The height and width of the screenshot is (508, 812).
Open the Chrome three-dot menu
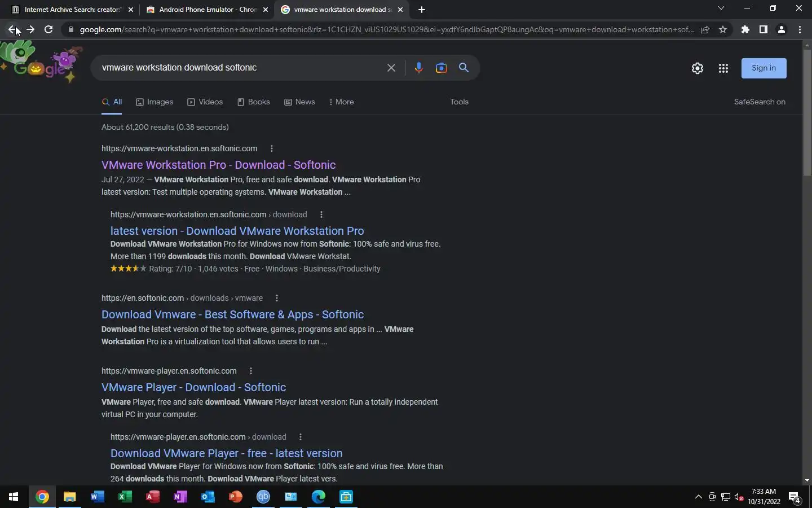[x=800, y=29]
